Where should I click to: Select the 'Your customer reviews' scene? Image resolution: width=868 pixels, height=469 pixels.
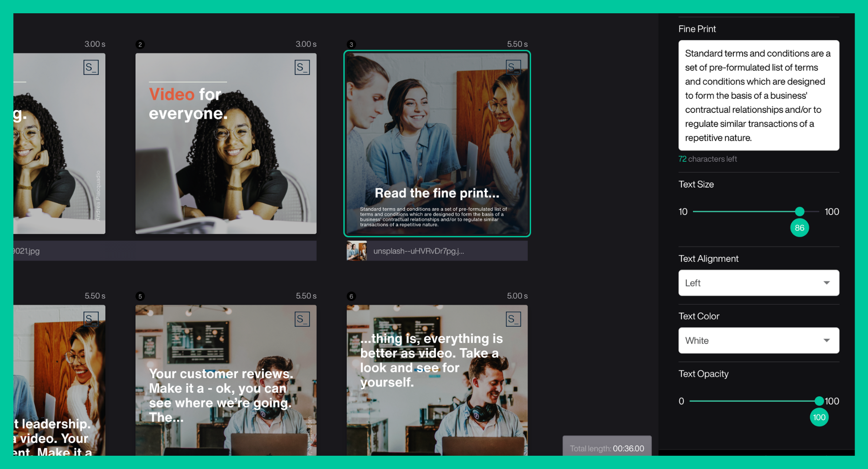226,380
